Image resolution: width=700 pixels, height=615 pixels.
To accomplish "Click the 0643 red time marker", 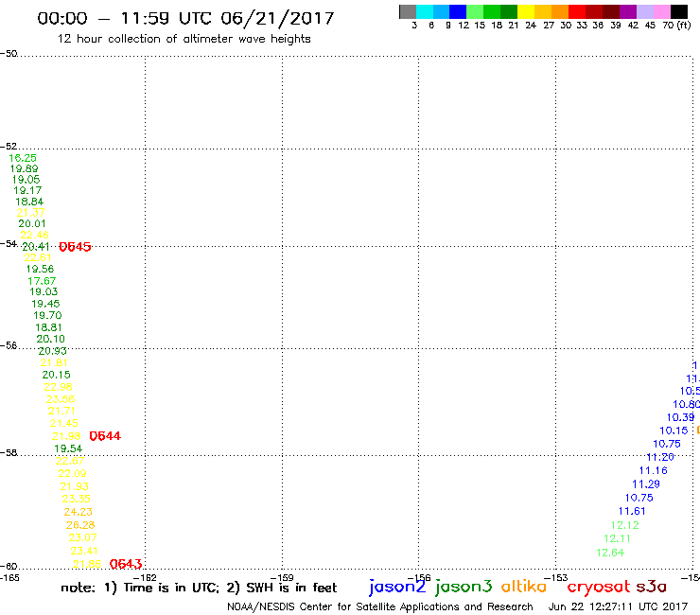I will coord(126,564).
